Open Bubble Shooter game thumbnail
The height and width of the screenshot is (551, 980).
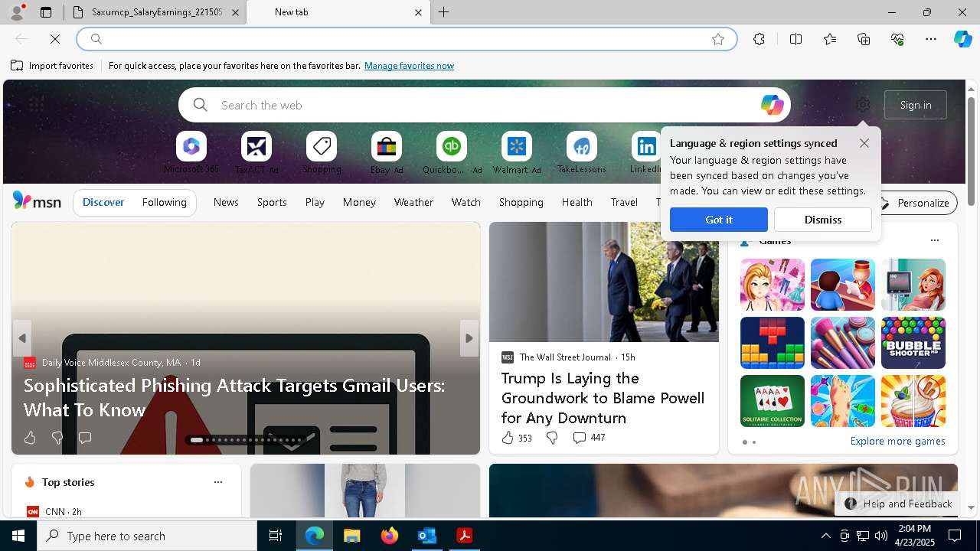pyautogui.click(x=913, y=343)
